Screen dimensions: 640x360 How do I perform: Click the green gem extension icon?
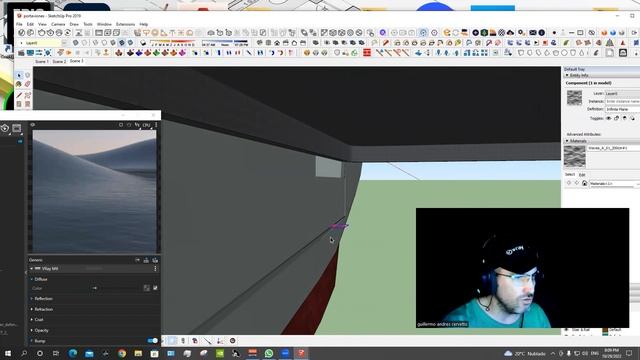point(156,53)
